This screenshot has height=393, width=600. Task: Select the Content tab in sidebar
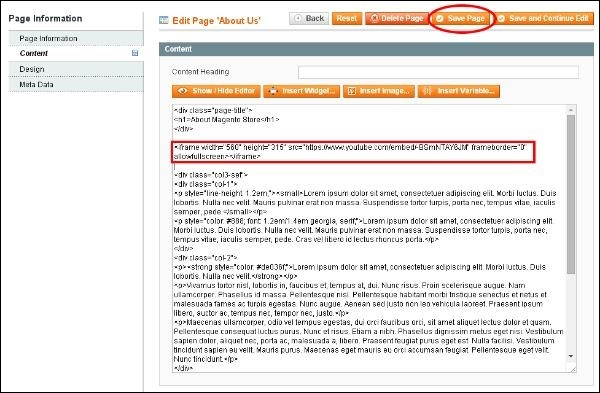pyautogui.click(x=76, y=53)
